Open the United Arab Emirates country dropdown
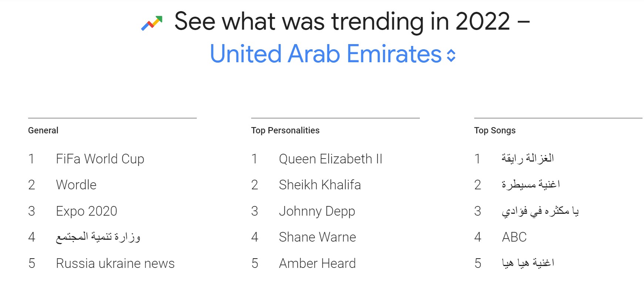This screenshot has width=644, height=289. coord(326,54)
